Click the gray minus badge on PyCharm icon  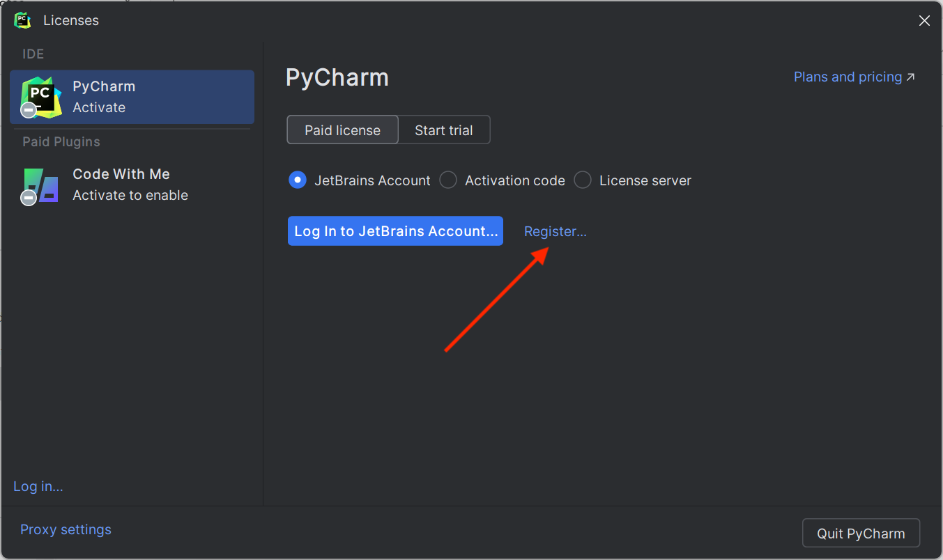point(28,109)
